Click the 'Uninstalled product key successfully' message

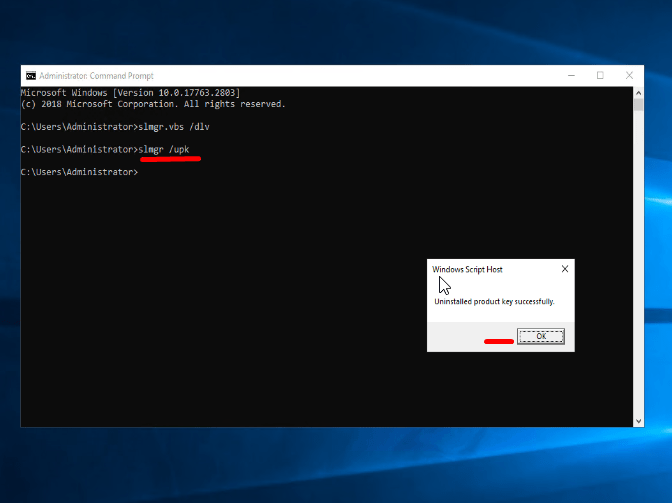tap(494, 301)
